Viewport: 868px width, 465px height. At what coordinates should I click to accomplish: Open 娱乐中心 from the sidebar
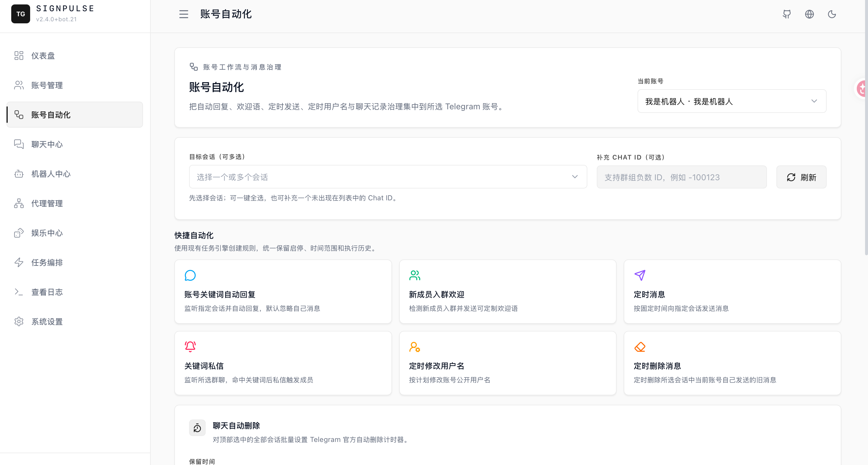click(x=74, y=233)
